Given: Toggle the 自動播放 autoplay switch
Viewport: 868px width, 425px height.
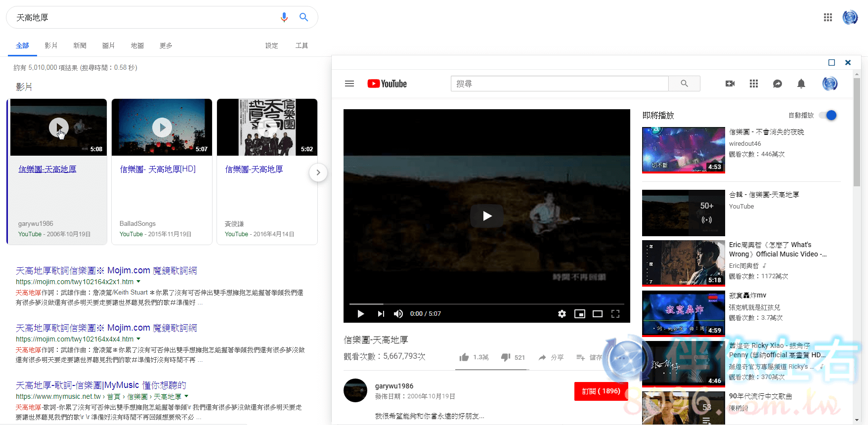Looking at the screenshot, I should coord(828,115).
